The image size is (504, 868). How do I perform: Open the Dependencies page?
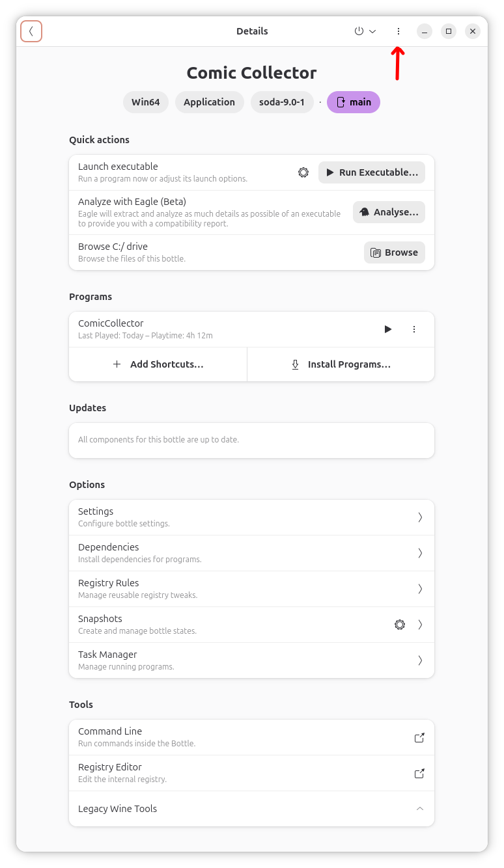pos(251,553)
